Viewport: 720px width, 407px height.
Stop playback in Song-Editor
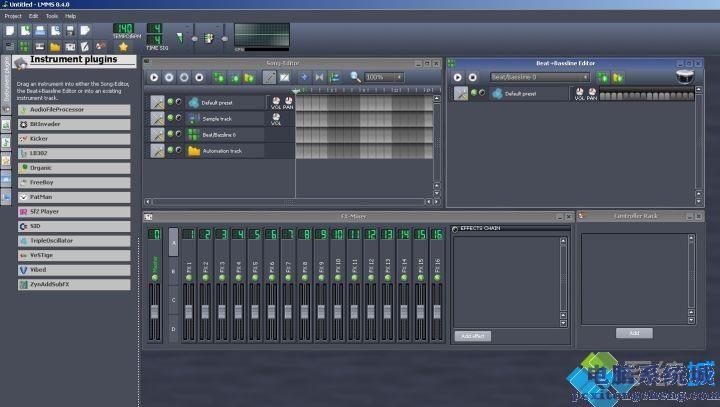199,78
